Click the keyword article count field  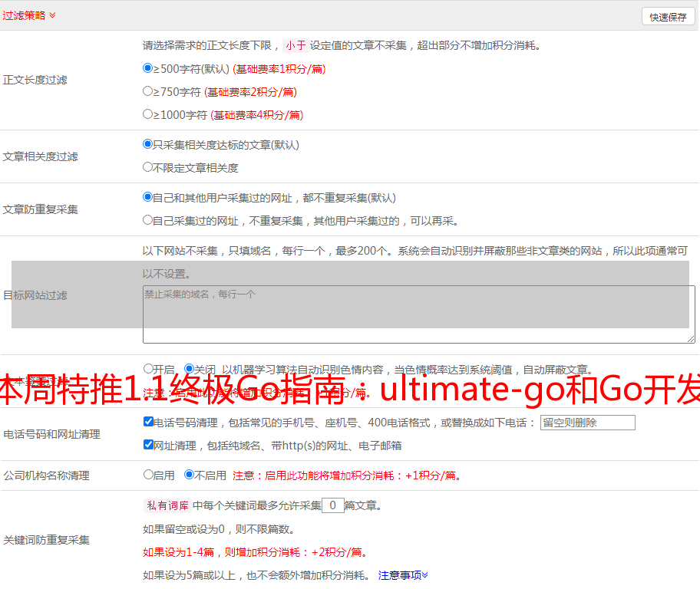point(332,505)
